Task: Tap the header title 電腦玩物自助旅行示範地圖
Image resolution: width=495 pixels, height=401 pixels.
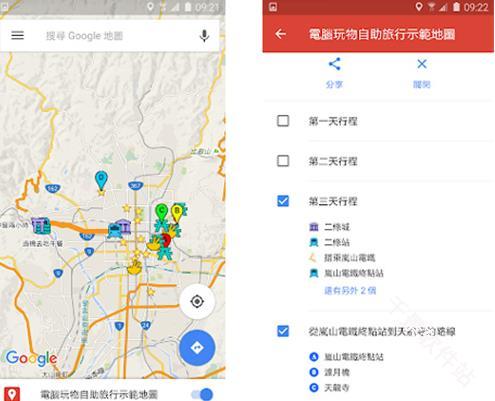Action: (x=382, y=34)
